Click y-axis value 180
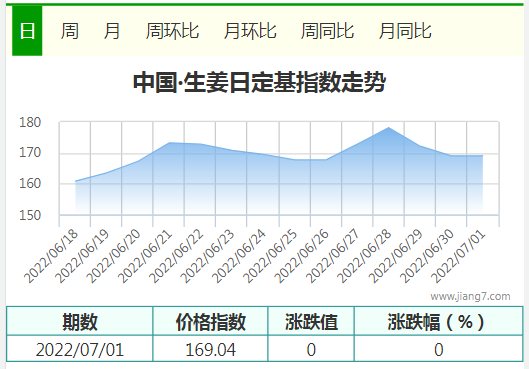This screenshot has width=529, height=369. [x=30, y=122]
